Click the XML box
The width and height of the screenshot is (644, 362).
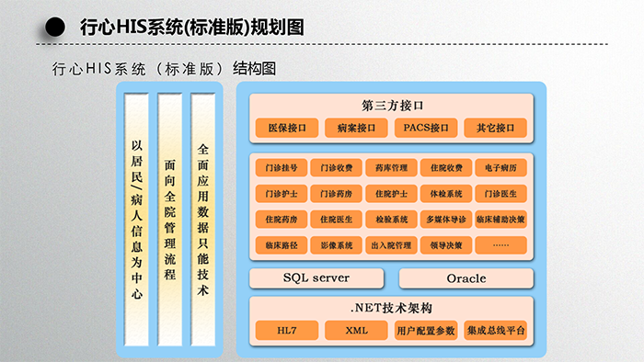(x=356, y=331)
